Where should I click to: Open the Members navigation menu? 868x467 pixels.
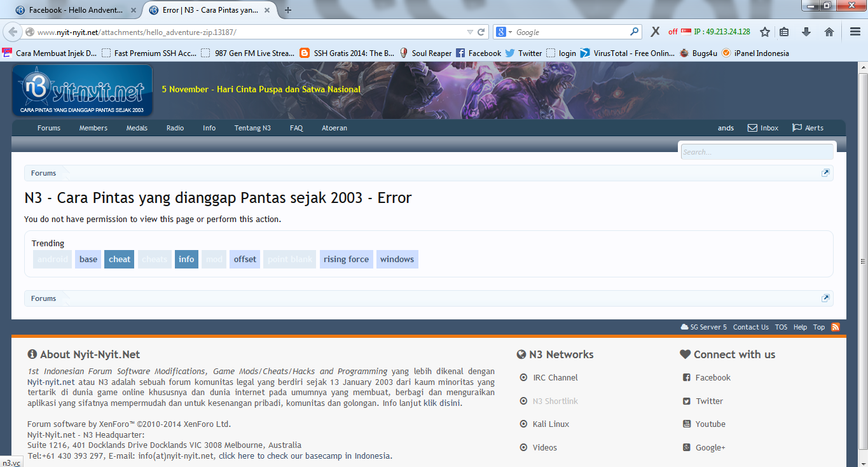pos(93,128)
